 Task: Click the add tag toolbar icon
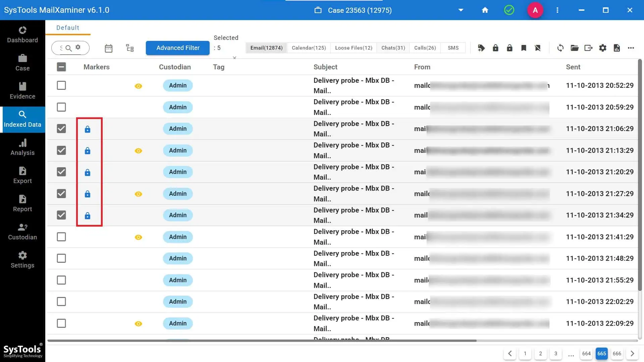pos(481,48)
